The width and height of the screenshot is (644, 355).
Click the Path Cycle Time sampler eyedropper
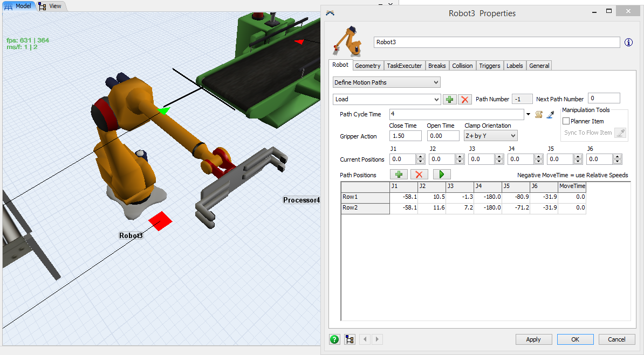[550, 114]
